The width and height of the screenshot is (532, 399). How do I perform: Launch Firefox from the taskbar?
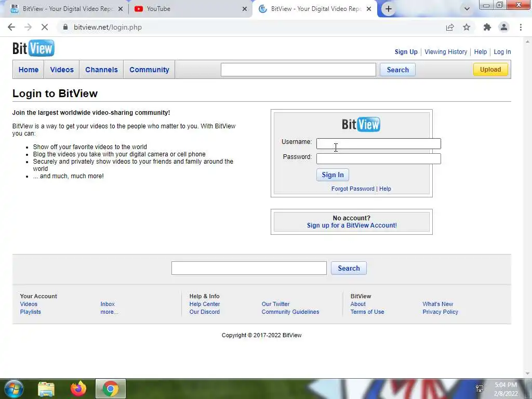point(78,389)
